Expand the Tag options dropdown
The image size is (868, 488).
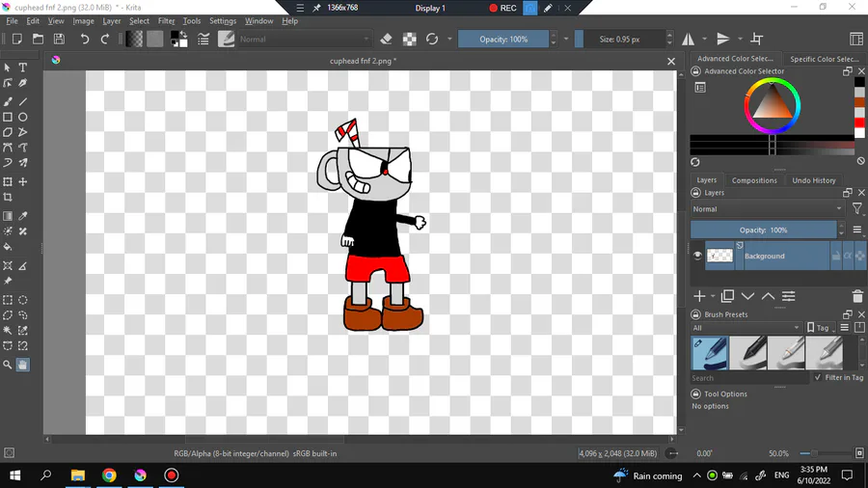tap(822, 328)
